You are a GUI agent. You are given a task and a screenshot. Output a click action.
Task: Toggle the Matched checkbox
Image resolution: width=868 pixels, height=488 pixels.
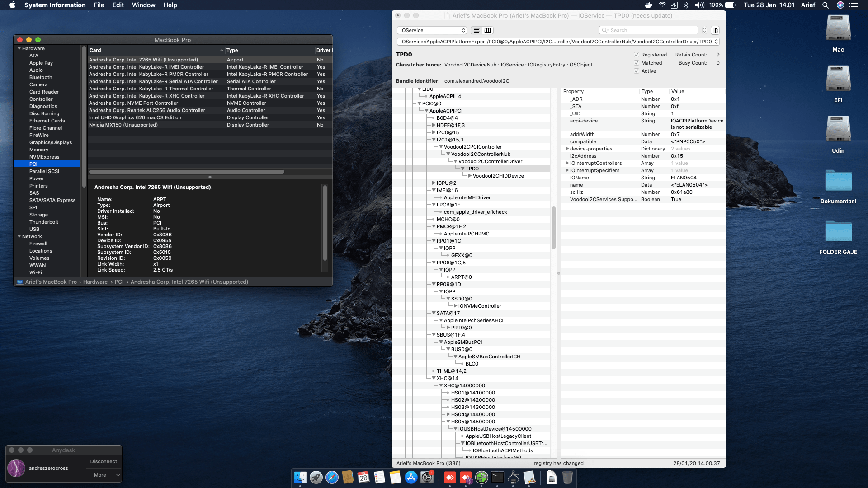637,63
